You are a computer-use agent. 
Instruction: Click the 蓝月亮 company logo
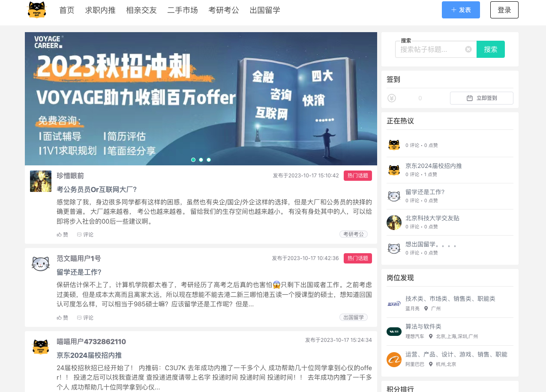[x=394, y=304]
